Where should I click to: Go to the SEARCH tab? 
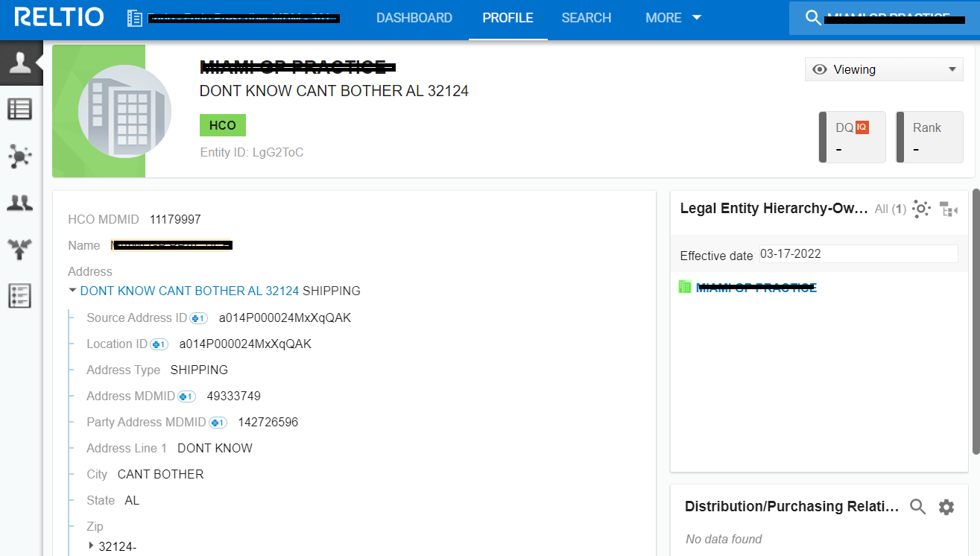coord(587,18)
